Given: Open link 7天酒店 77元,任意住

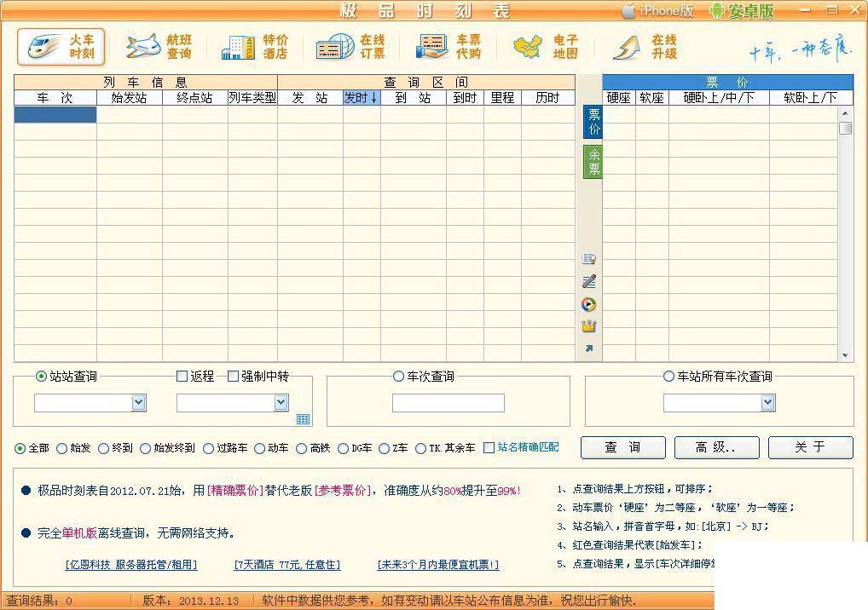Looking at the screenshot, I should (x=287, y=565).
